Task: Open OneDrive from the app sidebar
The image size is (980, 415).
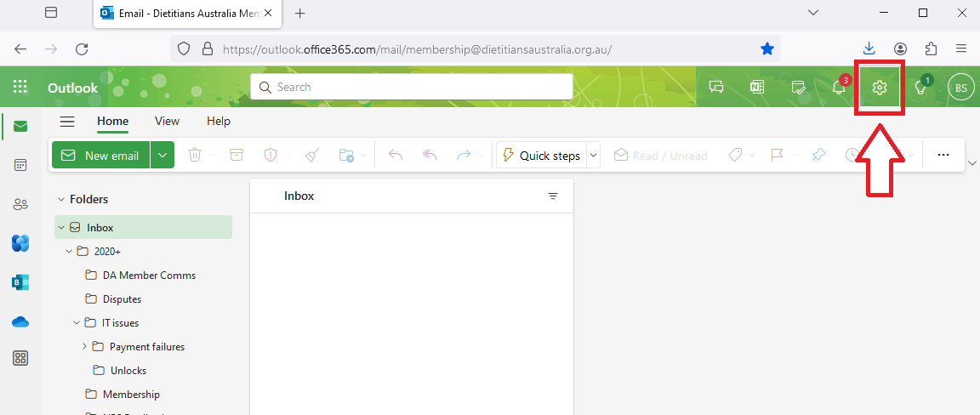Action: coord(20,321)
